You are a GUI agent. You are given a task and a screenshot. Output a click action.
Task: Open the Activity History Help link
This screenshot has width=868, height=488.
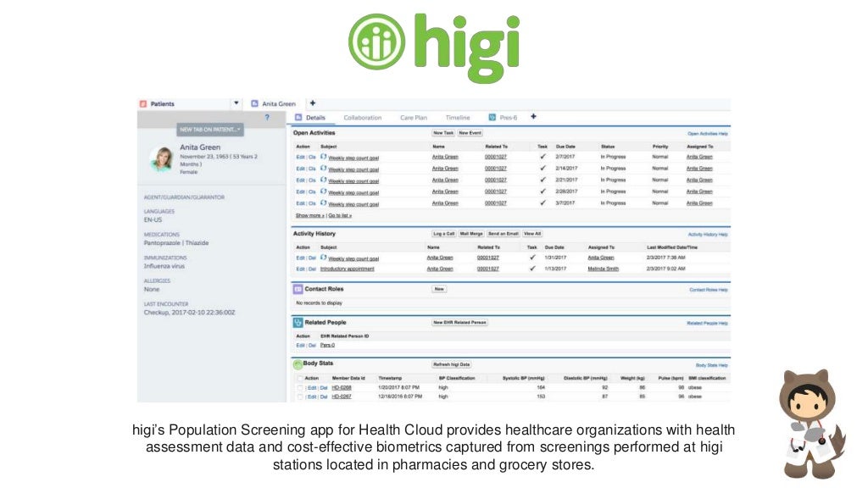(x=708, y=235)
